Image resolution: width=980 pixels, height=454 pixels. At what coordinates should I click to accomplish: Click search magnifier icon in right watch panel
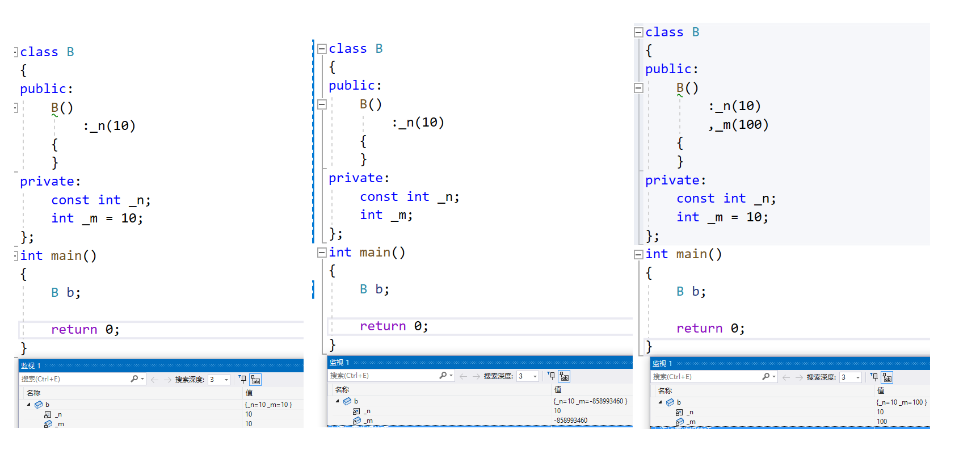coord(766,377)
